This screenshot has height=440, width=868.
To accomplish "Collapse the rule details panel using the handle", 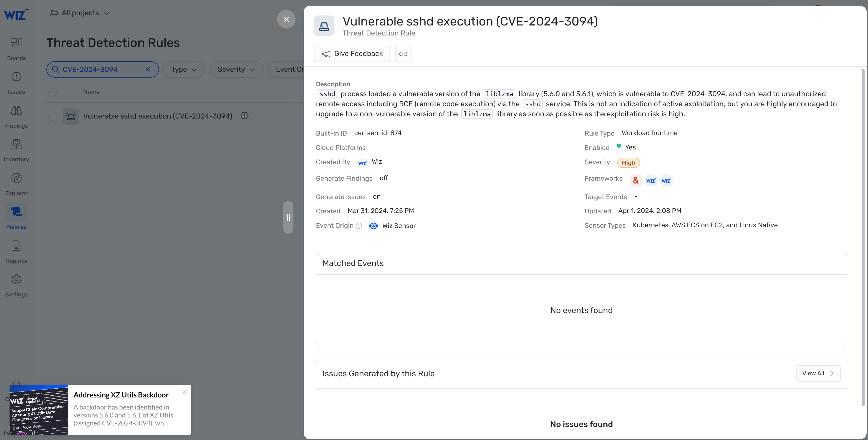I will tap(288, 217).
